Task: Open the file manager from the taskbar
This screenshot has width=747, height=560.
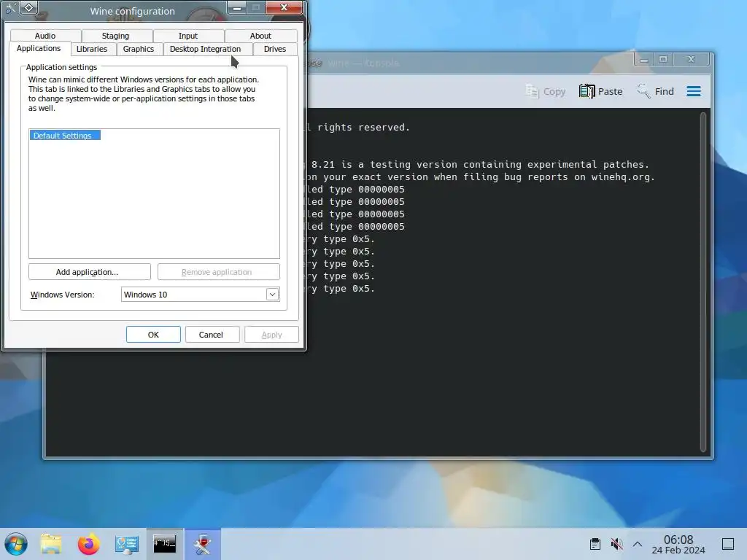Action: [x=51, y=544]
